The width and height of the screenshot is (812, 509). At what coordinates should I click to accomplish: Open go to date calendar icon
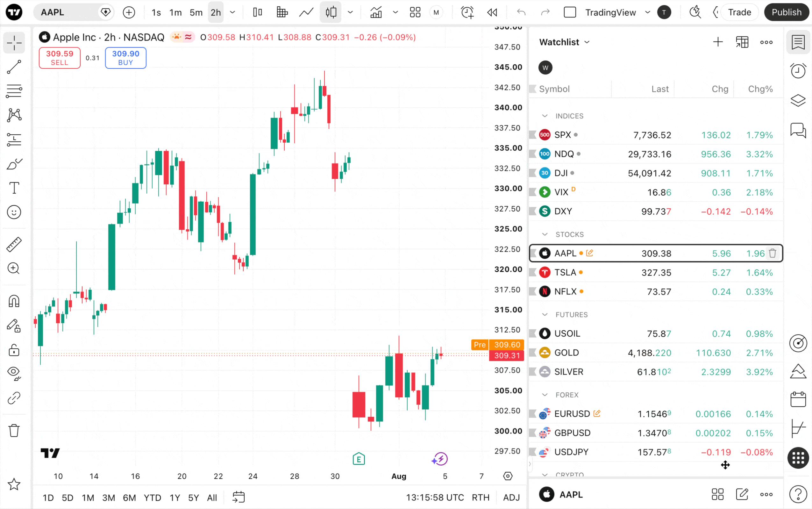(x=239, y=497)
